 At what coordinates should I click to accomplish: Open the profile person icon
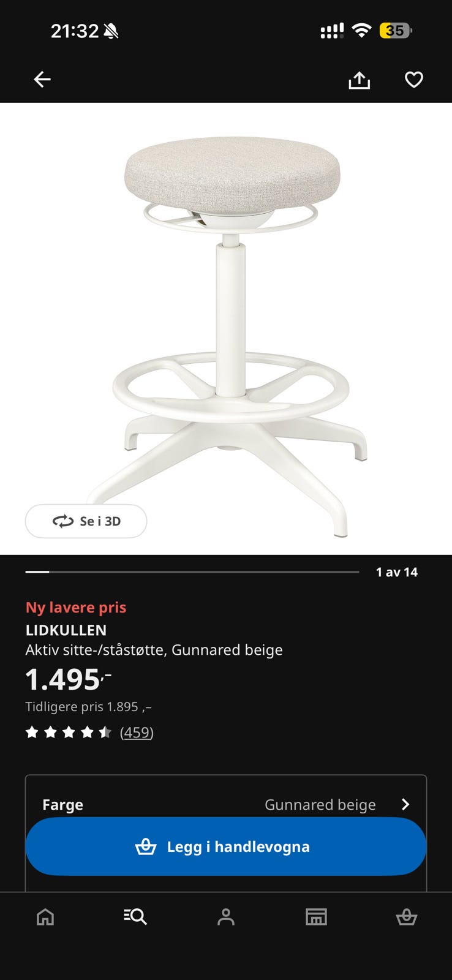[226, 917]
